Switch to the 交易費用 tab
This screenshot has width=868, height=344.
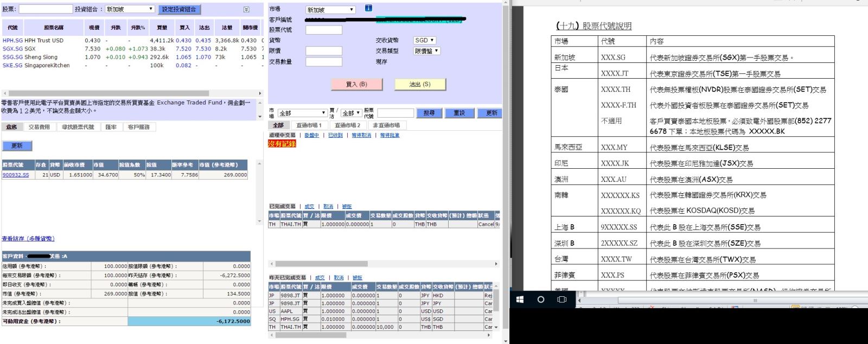[39, 127]
